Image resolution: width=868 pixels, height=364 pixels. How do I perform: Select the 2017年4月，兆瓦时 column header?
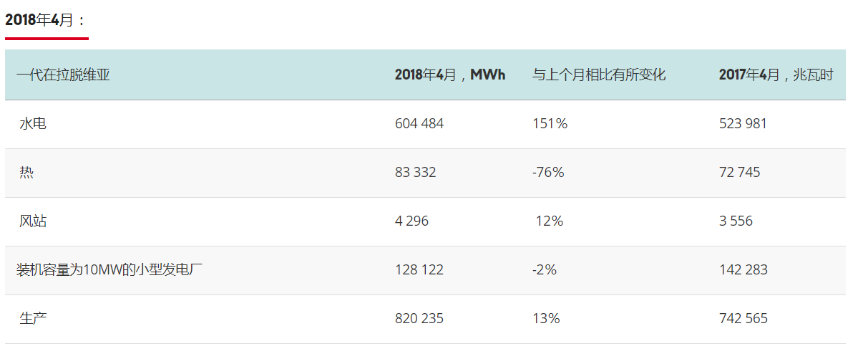coord(776,75)
